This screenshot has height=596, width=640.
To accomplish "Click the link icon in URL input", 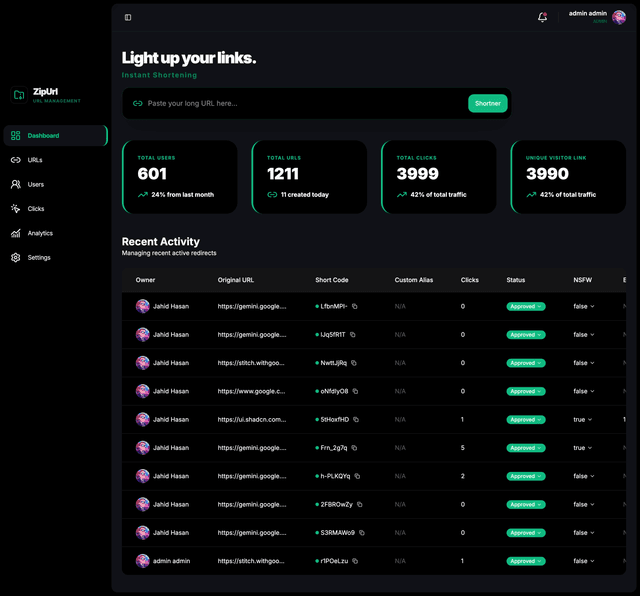I will (x=138, y=103).
